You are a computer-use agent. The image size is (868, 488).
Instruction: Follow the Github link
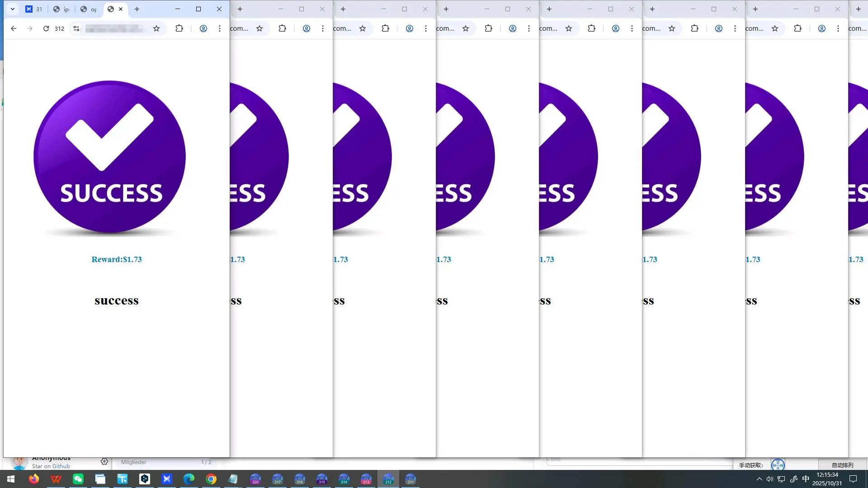(x=61, y=466)
